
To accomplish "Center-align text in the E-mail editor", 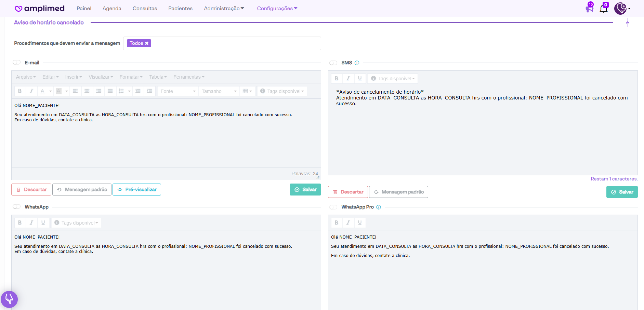I will 87,91.
